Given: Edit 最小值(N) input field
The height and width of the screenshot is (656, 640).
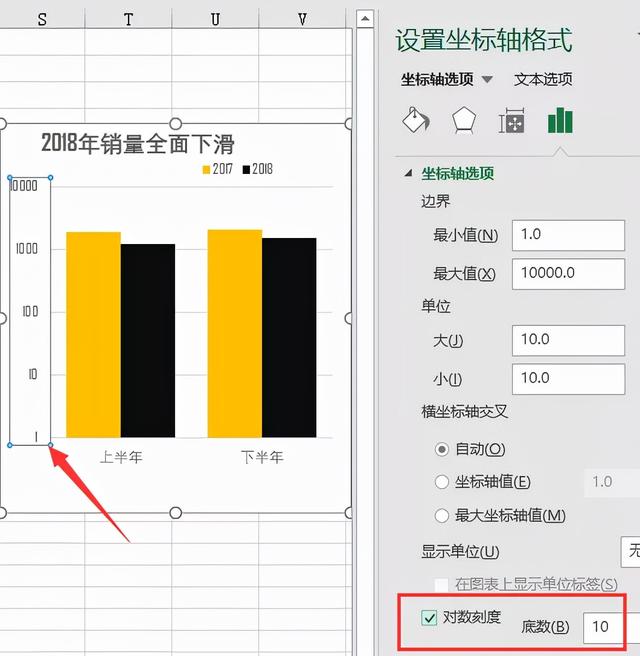Looking at the screenshot, I should (568, 235).
